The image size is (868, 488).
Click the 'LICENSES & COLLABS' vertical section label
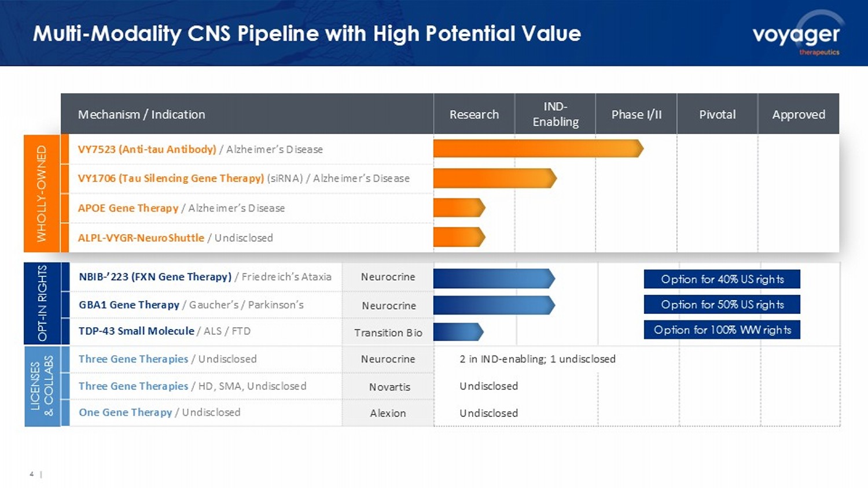click(42, 386)
